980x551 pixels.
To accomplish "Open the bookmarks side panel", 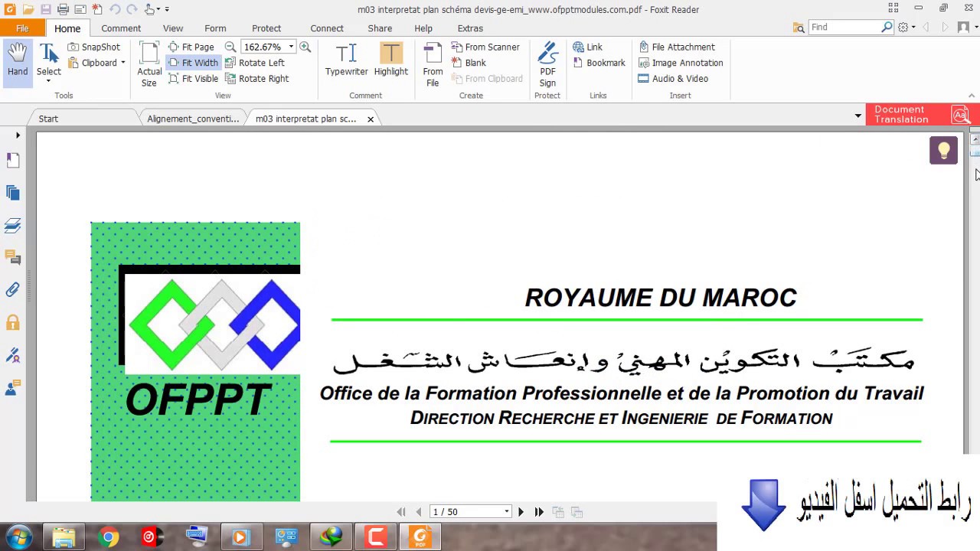I will 12,160.
